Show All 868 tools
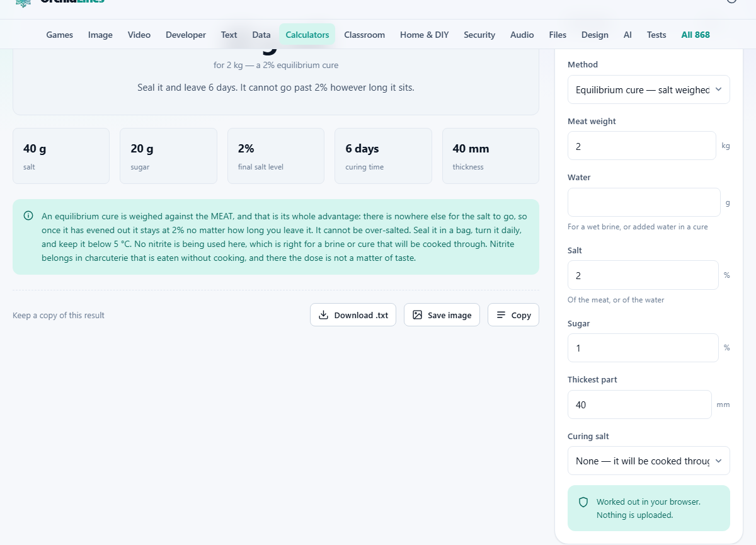The width and height of the screenshot is (756, 545). 696,35
